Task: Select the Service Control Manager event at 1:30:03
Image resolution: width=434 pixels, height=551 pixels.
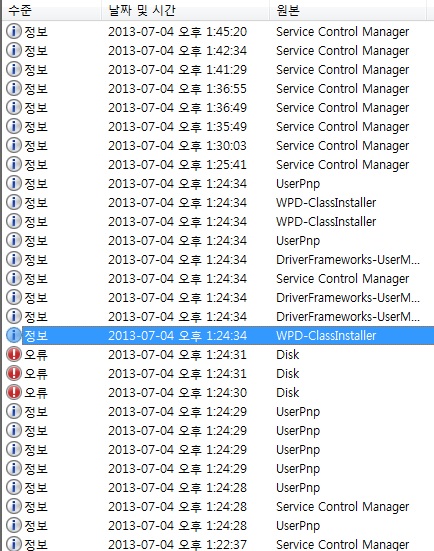Action: (x=218, y=145)
